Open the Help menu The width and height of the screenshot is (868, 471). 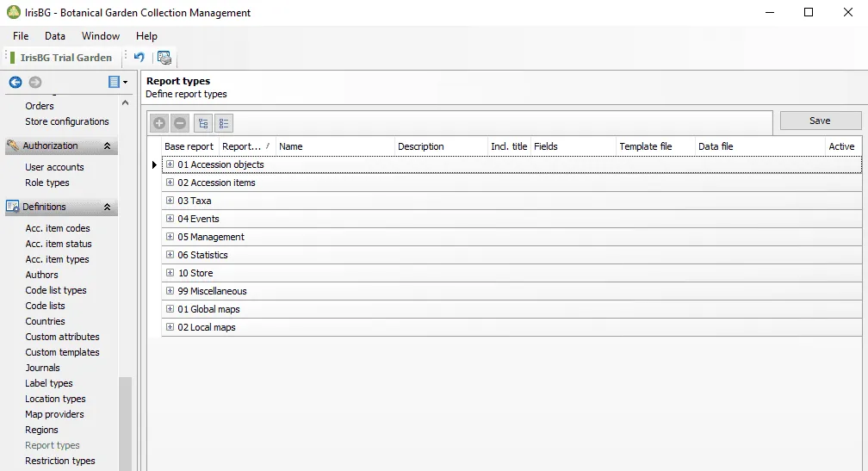[x=146, y=36]
